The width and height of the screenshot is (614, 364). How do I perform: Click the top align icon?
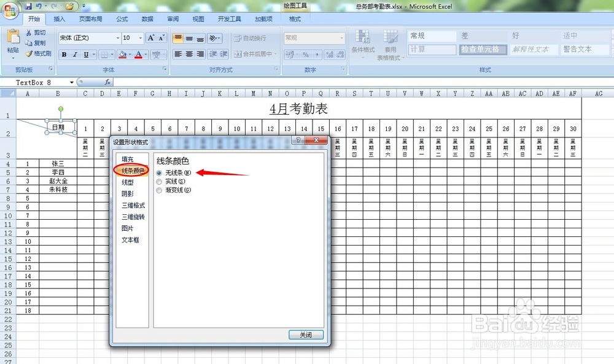click(178, 38)
